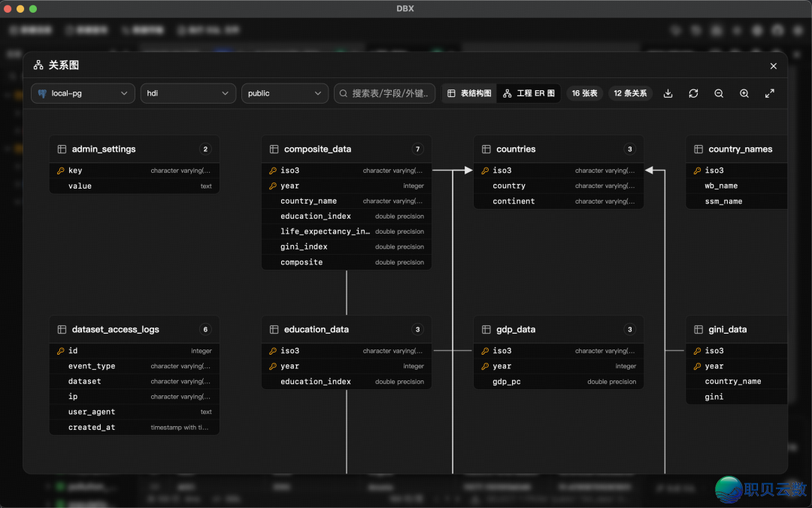Select the wb_name column
812x508 pixels.
(x=737, y=186)
